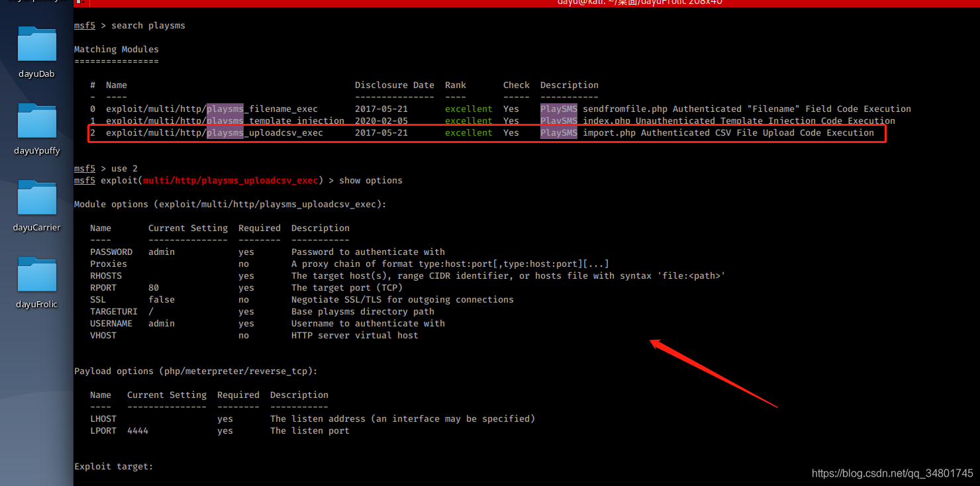Click the Proxies option name
This screenshot has width=980, height=486.
pyautogui.click(x=109, y=264)
